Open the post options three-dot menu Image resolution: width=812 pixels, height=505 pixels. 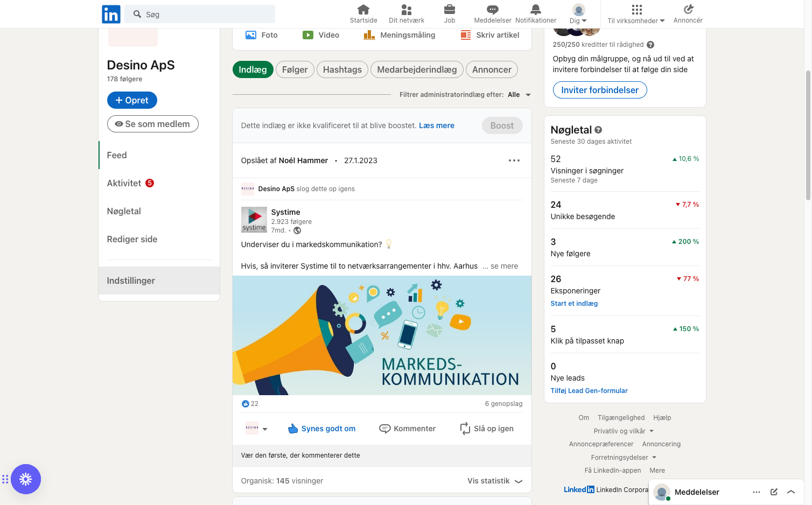[514, 160]
